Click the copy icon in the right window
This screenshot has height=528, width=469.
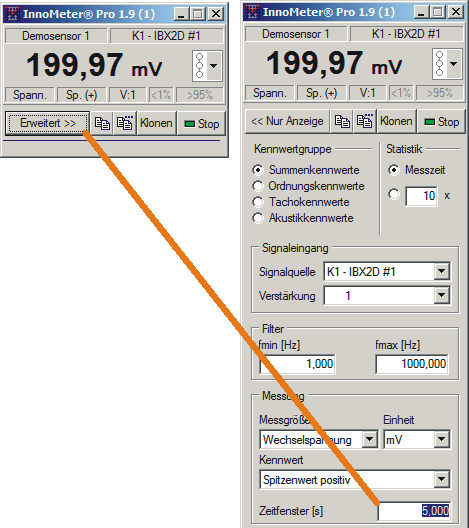(342, 121)
